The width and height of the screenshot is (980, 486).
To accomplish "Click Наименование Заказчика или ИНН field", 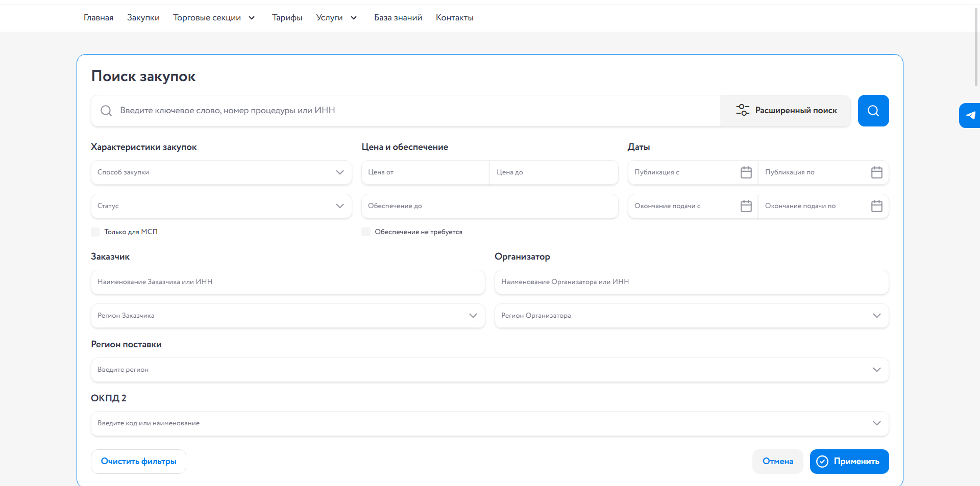I will (x=288, y=282).
